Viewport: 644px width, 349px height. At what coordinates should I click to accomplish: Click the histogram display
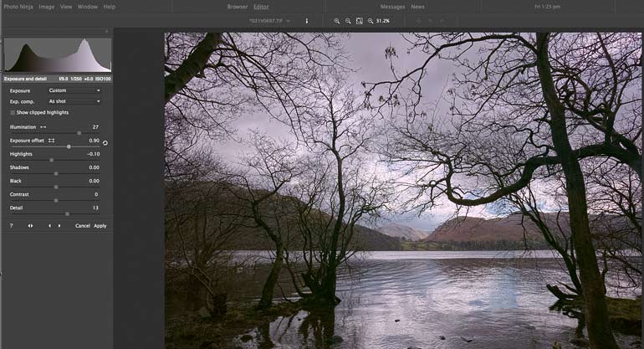point(58,55)
